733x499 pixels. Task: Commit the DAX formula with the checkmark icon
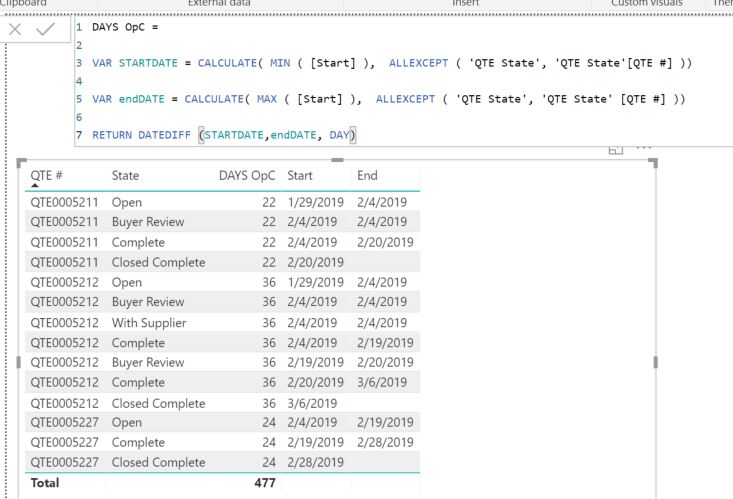coord(45,29)
